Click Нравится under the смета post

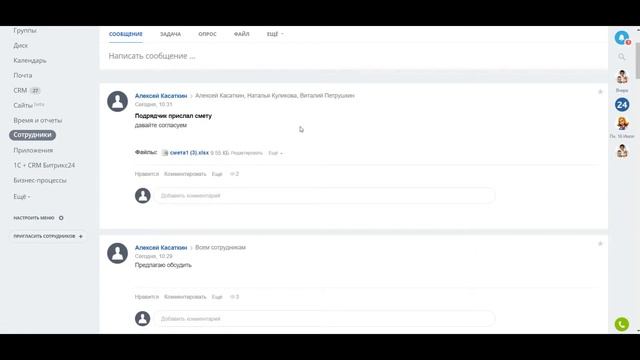[147, 174]
